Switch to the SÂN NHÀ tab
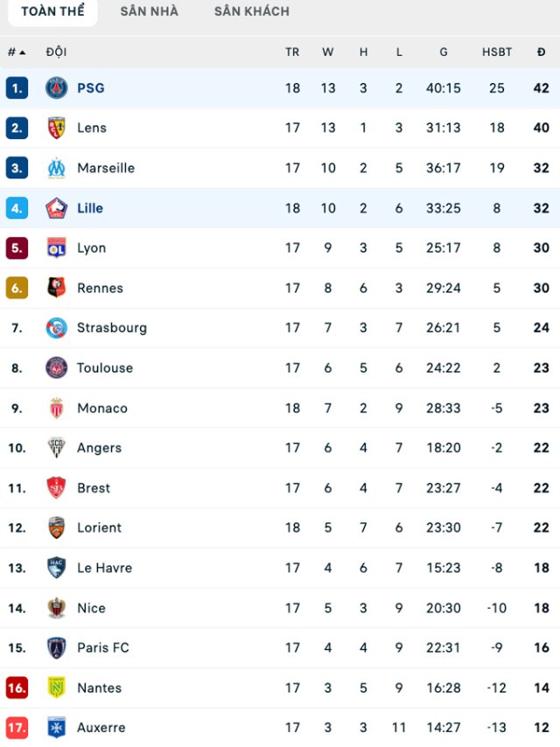 [x=149, y=11]
